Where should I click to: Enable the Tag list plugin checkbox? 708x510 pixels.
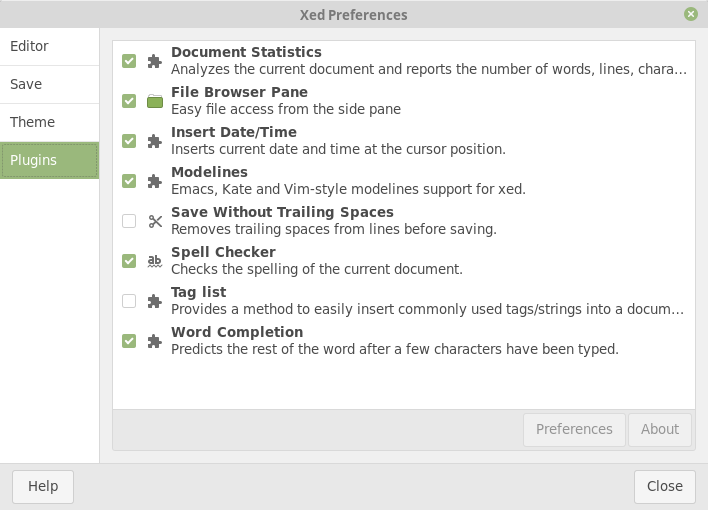[129, 301]
